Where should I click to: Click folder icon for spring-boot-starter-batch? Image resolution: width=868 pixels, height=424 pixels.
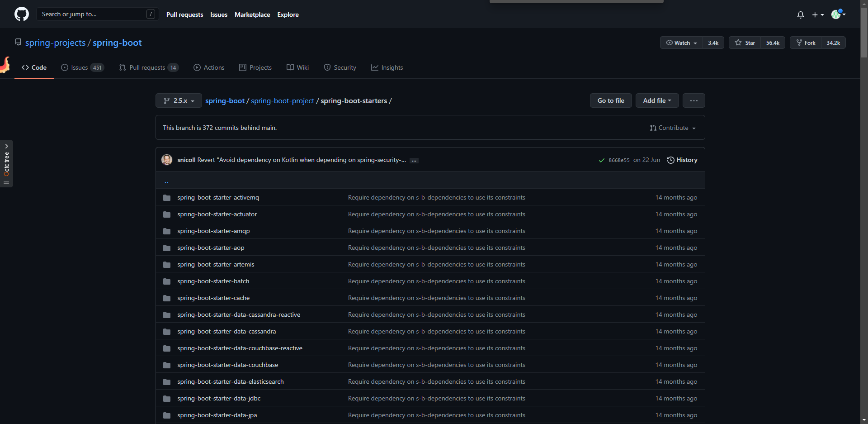point(167,281)
